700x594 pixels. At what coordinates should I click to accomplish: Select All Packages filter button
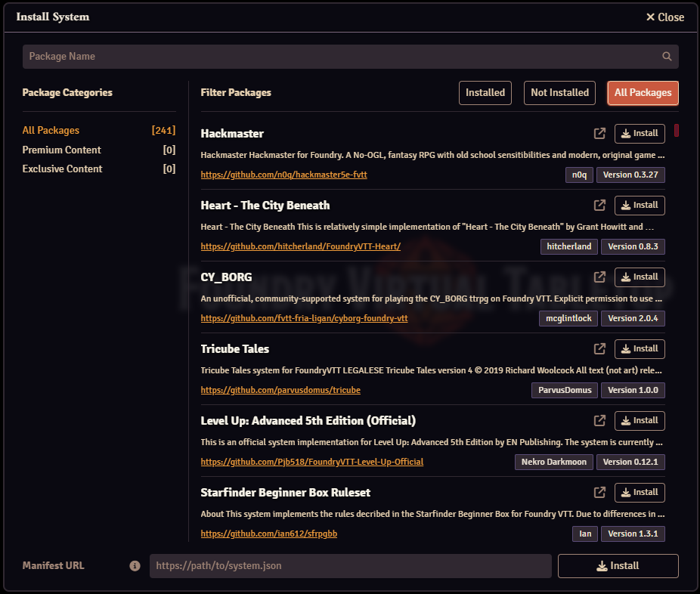[x=643, y=93]
